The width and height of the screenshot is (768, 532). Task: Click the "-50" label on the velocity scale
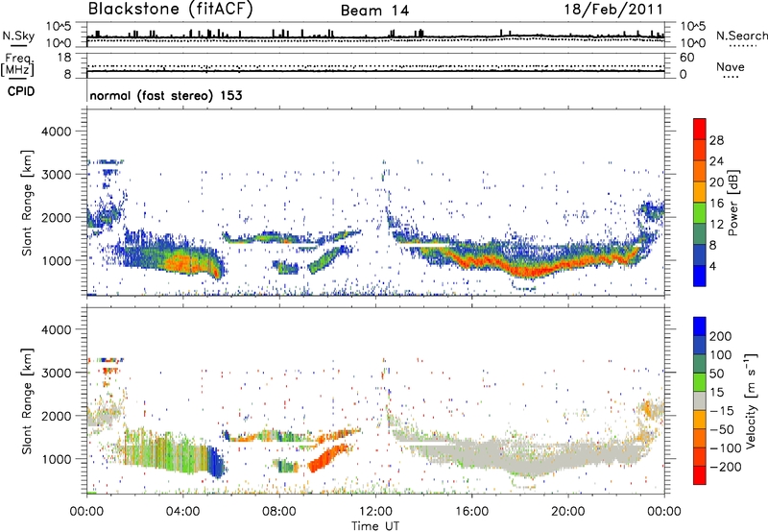click(722, 429)
